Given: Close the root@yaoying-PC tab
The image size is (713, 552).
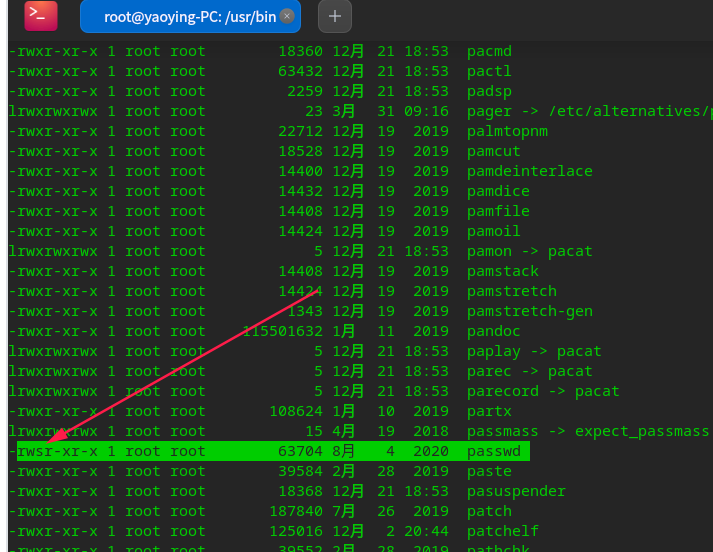Looking at the screenshot, I should coord(286,16).
